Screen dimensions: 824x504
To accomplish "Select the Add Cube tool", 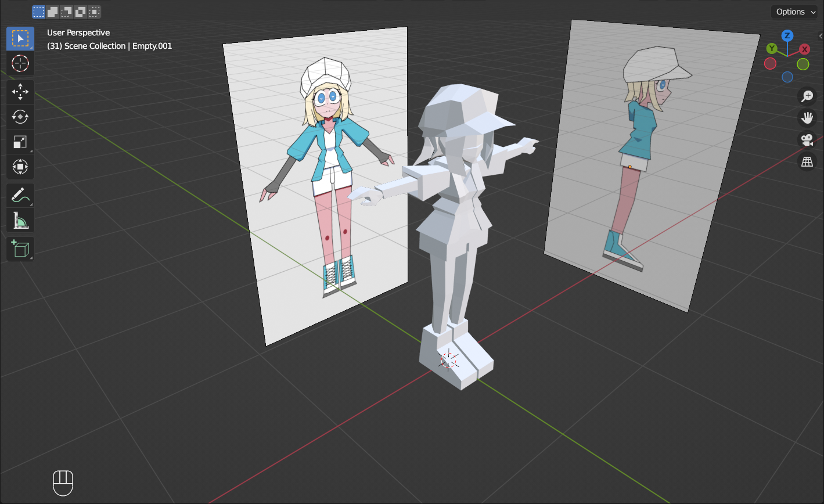I will [x=20, y=249].
